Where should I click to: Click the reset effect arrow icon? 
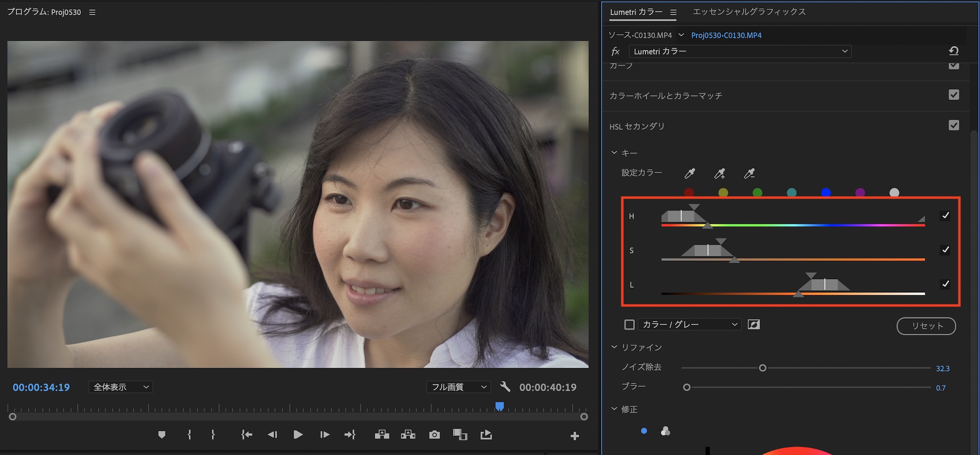953,51
